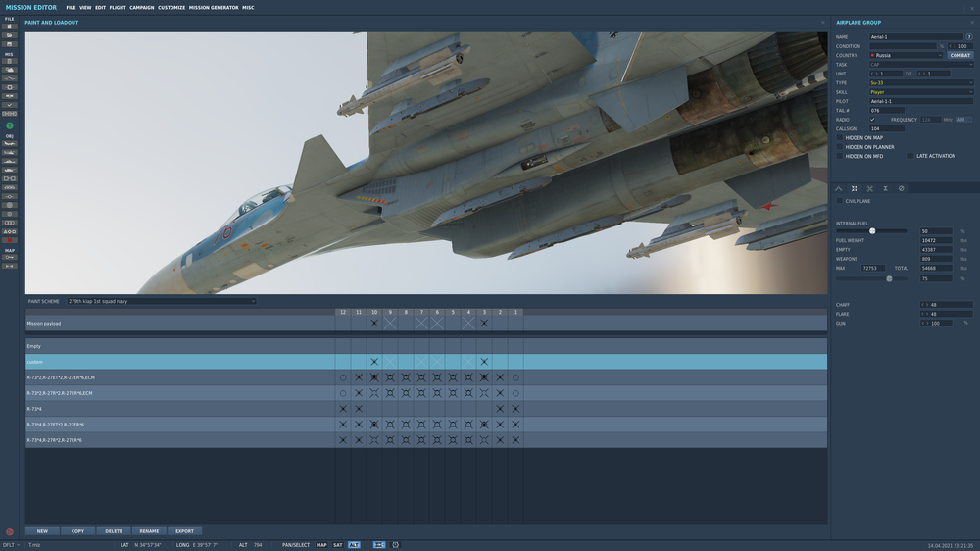Enable Hidden on Map checkbox
This screenshot has width=980, height=551.
pos(840,137)
